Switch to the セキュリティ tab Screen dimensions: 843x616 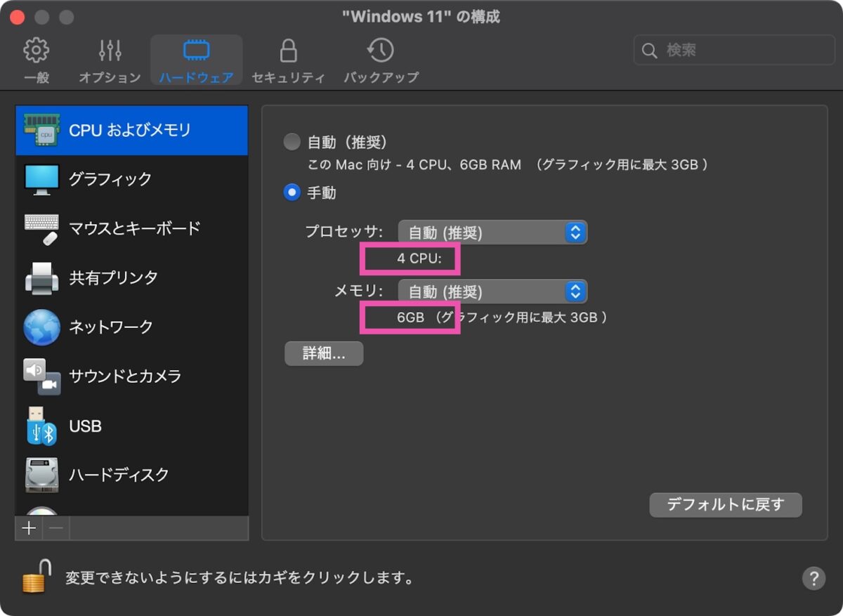pyautogui.click(x=289, y=59)
